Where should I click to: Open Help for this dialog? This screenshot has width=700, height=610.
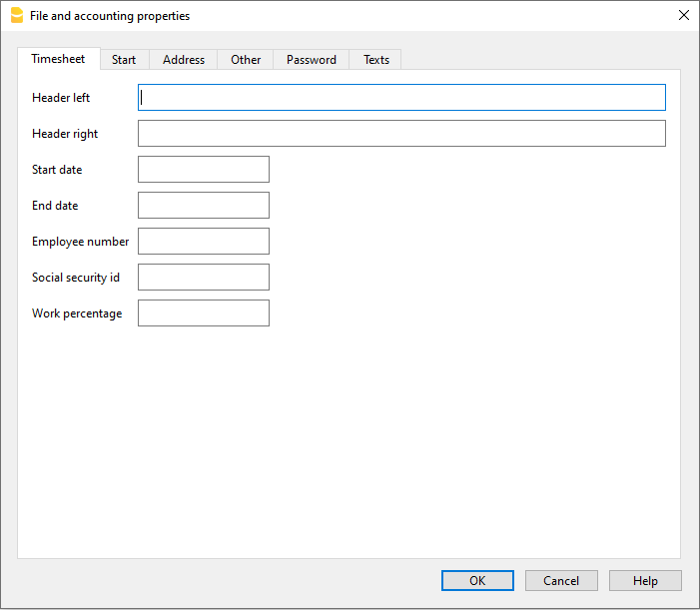[645, 581]
